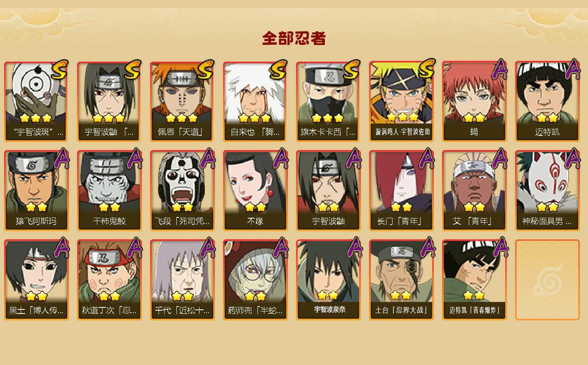The height and width of the screenshot is (365, 588).
Task: Click the 迈特凯「青春爆炸」 card
Action: click(x=474, y=280)
